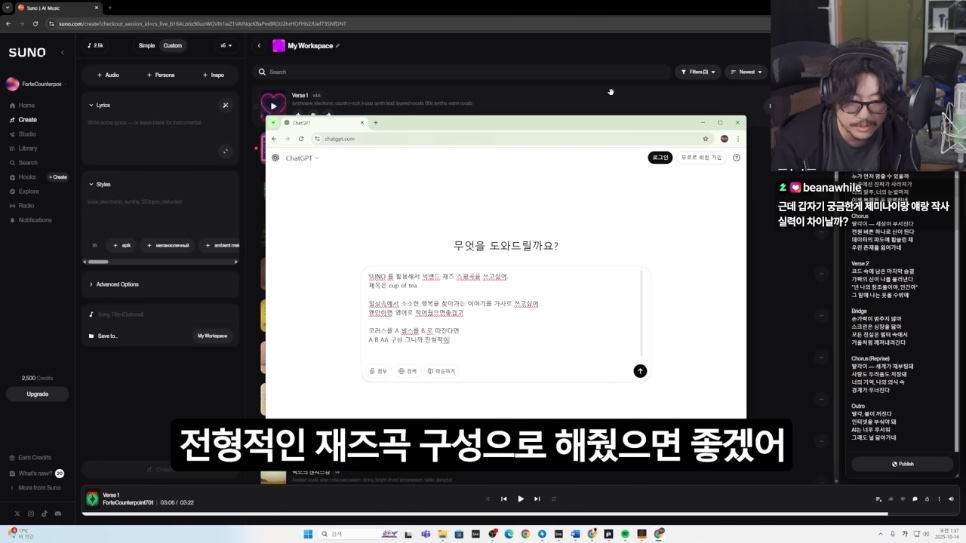Click the Upgrade button
The width and height of the screenshot is (966, 543).
coord(37,394)
